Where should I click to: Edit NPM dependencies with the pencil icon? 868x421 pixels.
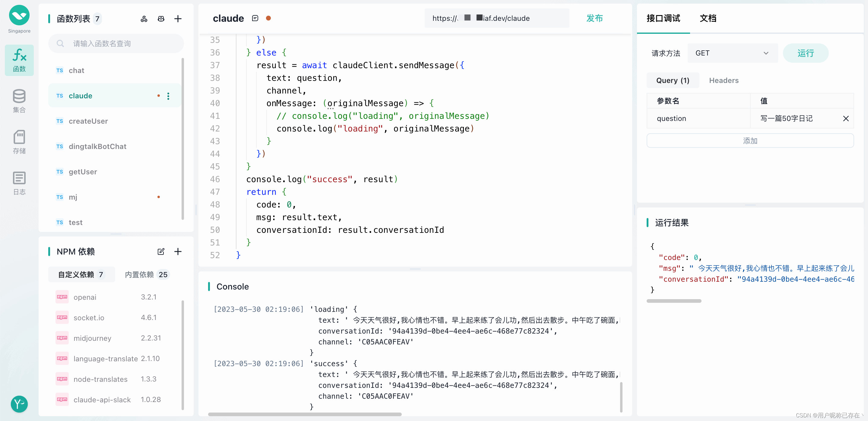pyautogui.click(x=161, y=251)
